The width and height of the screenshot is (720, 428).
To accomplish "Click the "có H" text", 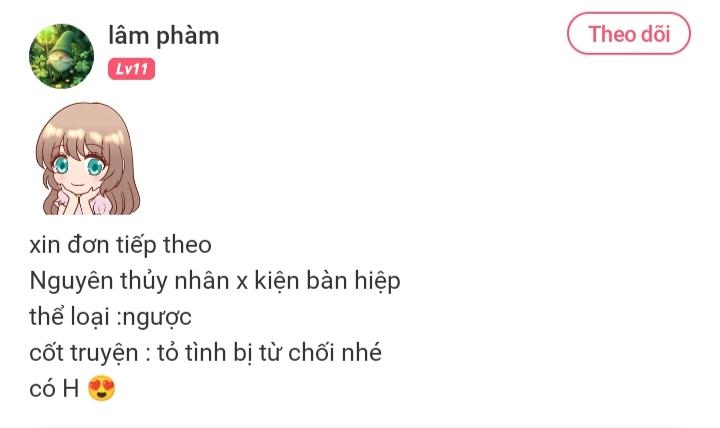I will pos(54,389).
